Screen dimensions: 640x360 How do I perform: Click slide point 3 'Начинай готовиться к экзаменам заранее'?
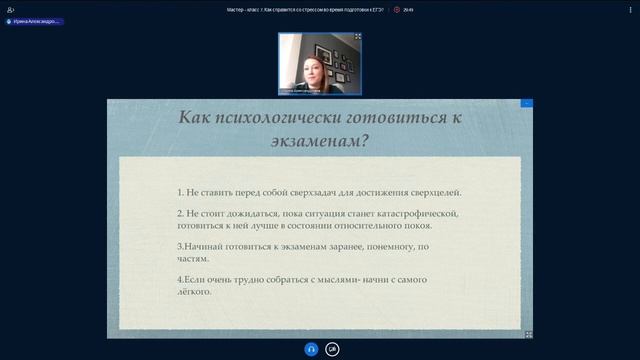point(303,253)
